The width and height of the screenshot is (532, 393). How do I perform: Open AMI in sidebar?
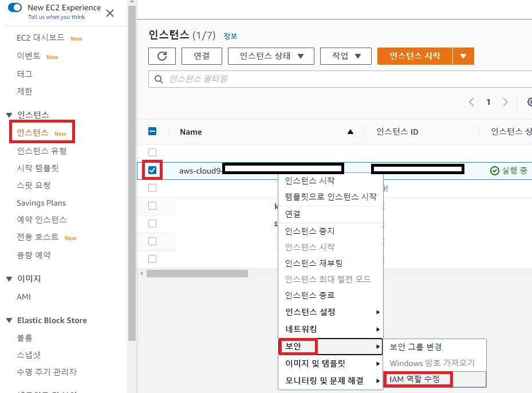pos(23,297)
